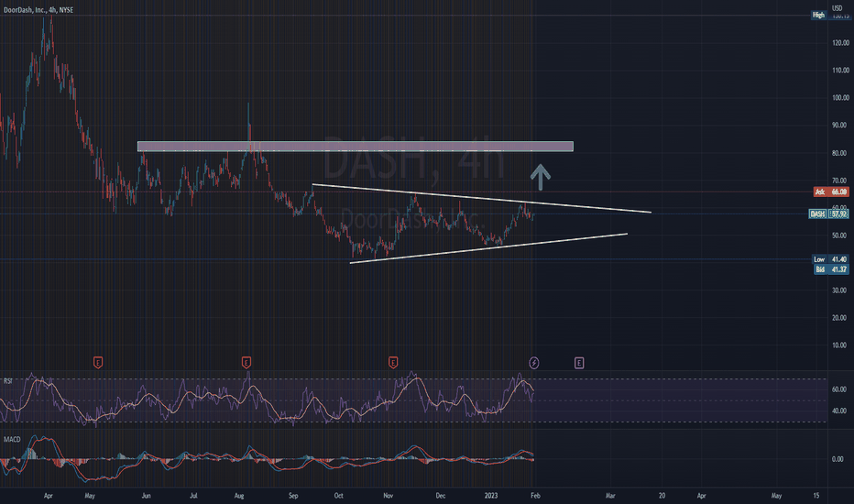Click the Nov label on time axis
Viewport: 854px width, 504px height.
(x=388, y=496)
